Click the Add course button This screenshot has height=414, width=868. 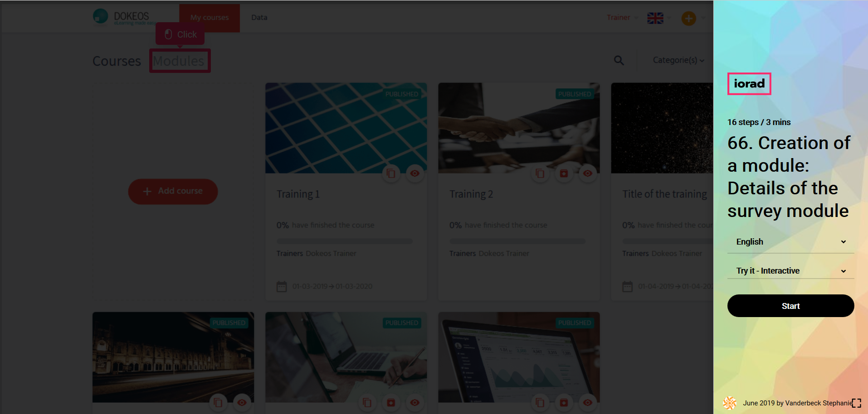click(x=173, y=191)
